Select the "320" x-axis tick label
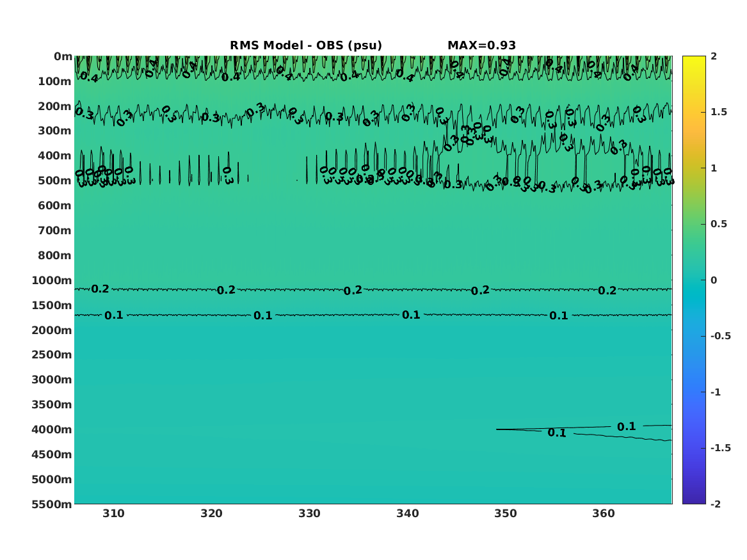 pyautogui.click(x=211, y=513)
